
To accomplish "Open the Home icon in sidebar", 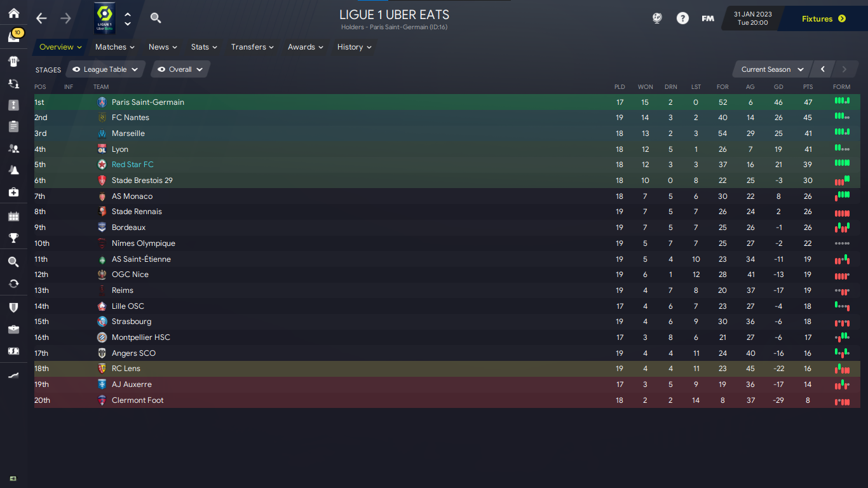I will (x=13, y=13).
